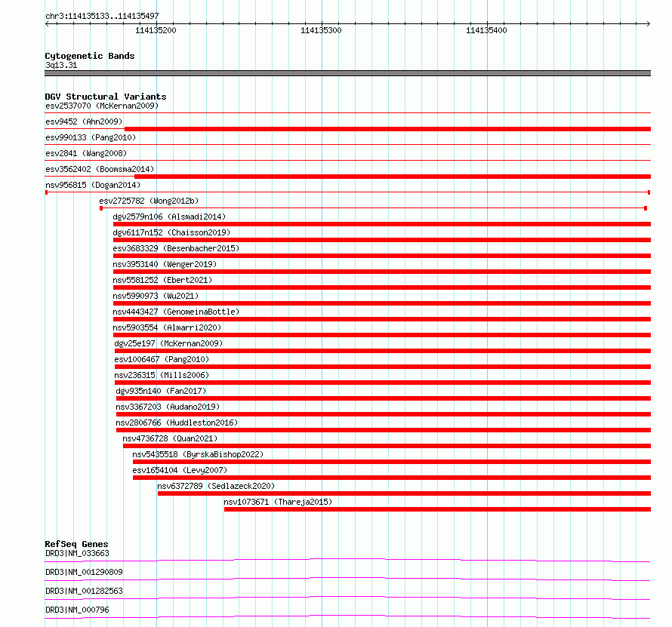The height and width of the screenshot is (627, 672).
Task: Click the DRD3|NM_033663 gene label
Action: [x=77, y=553]
